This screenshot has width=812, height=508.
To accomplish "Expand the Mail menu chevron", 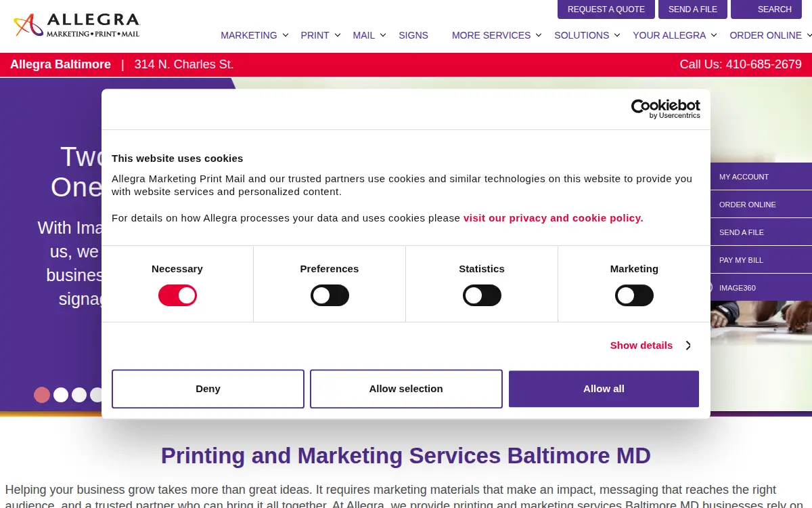I will click(x=383, y=35).
